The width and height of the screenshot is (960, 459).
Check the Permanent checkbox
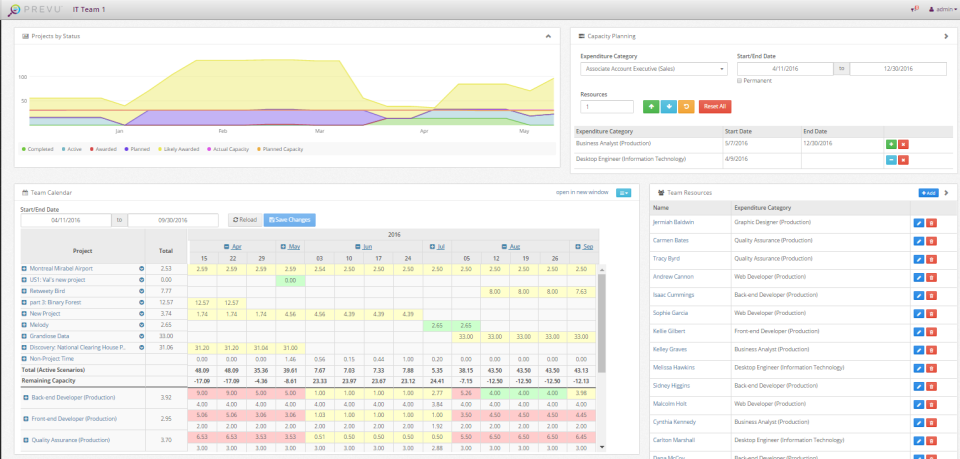(x=740, y=81)
